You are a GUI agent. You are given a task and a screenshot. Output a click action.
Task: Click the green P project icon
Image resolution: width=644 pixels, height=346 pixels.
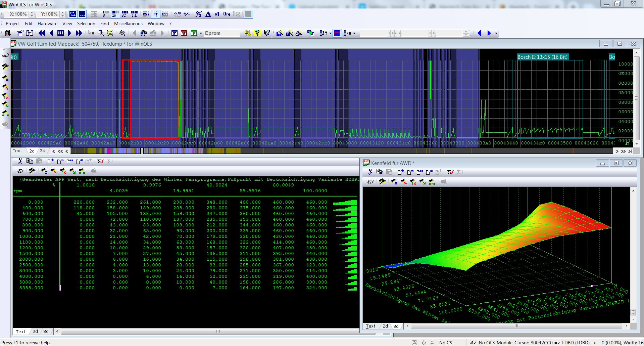(x=194, y=33)
